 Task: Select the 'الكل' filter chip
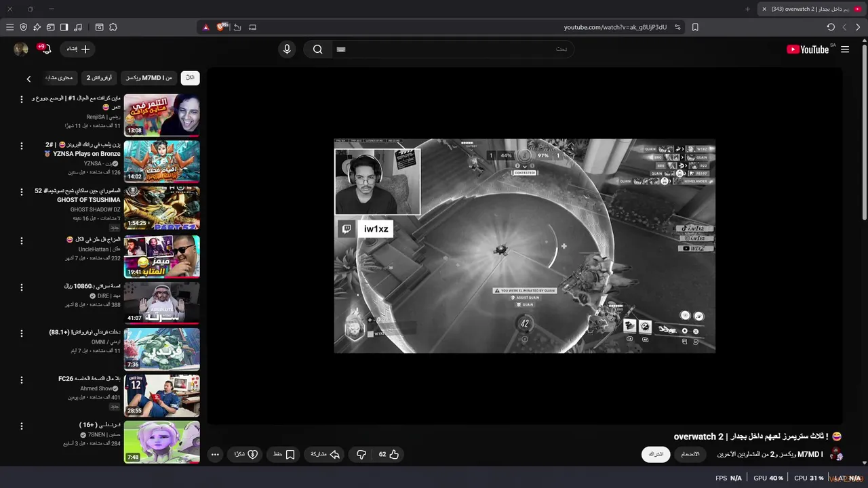190,78
